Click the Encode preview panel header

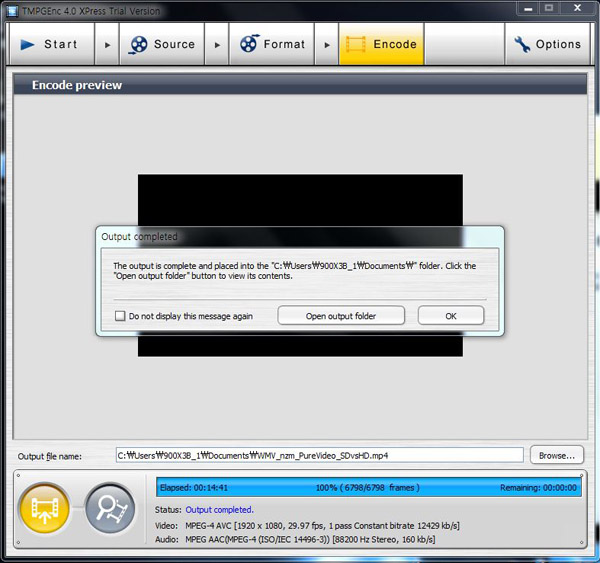(300, 85)
